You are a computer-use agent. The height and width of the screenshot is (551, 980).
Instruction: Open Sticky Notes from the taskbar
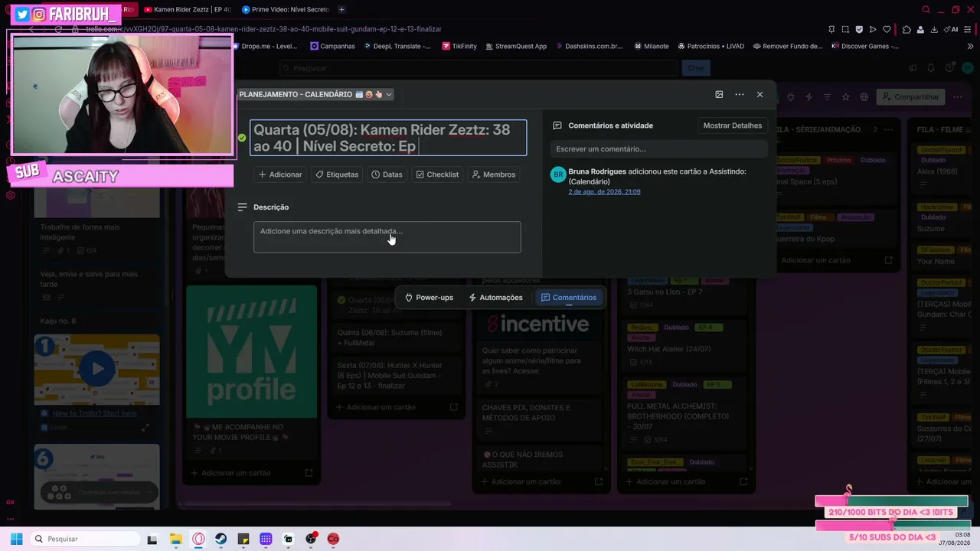tap(243, 539)
